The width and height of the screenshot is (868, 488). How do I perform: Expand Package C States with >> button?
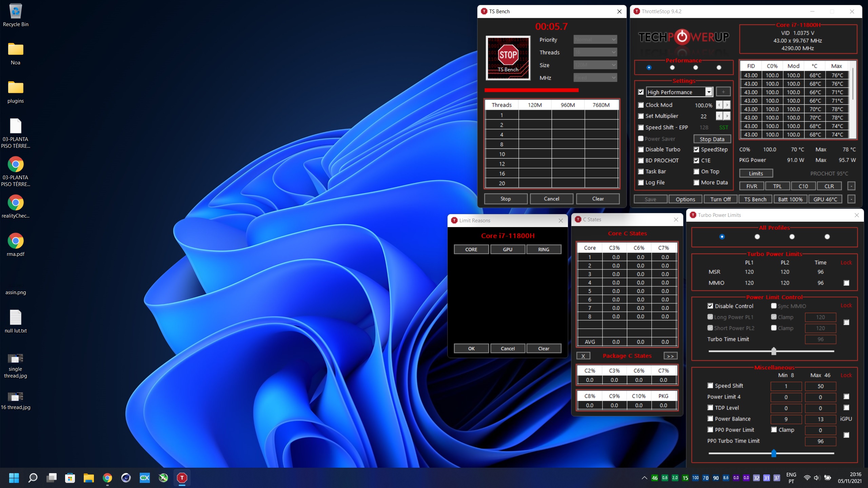tap(670, 356)
